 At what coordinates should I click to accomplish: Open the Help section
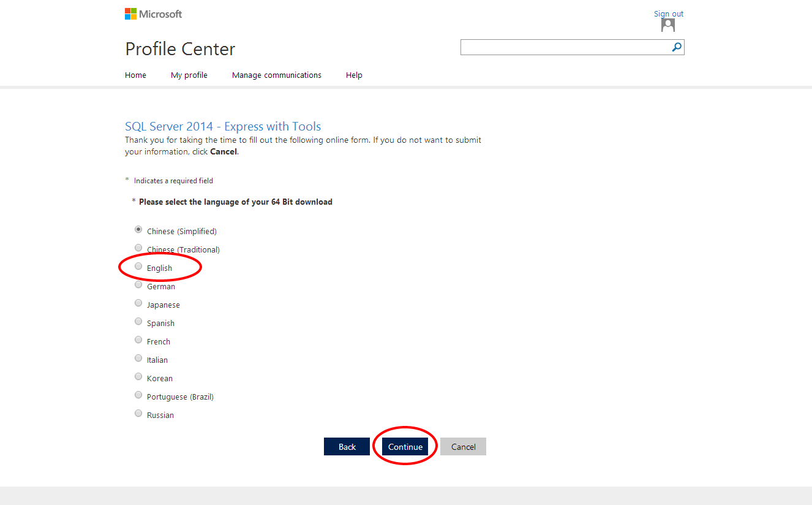[354, 75]
